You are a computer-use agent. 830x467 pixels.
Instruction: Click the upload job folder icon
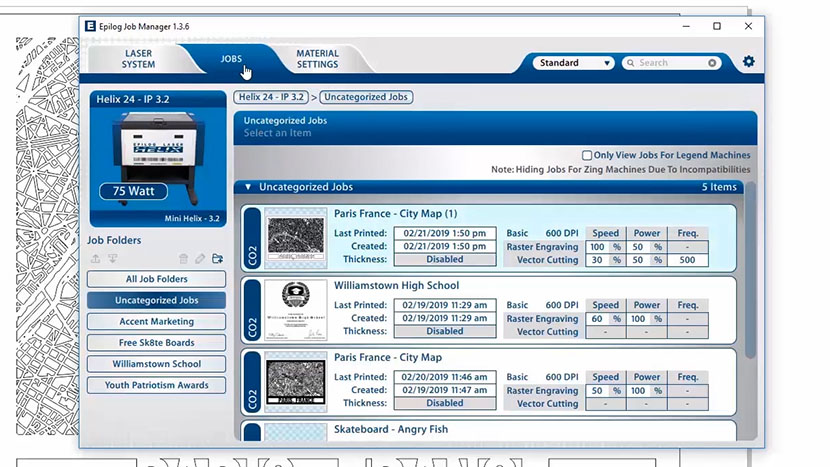click(96, 259)
